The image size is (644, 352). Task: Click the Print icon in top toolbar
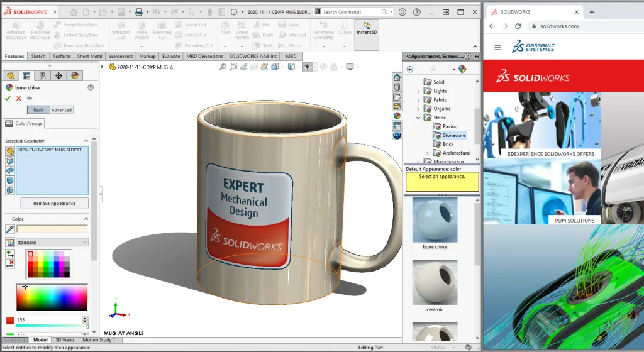click(139, 12)
